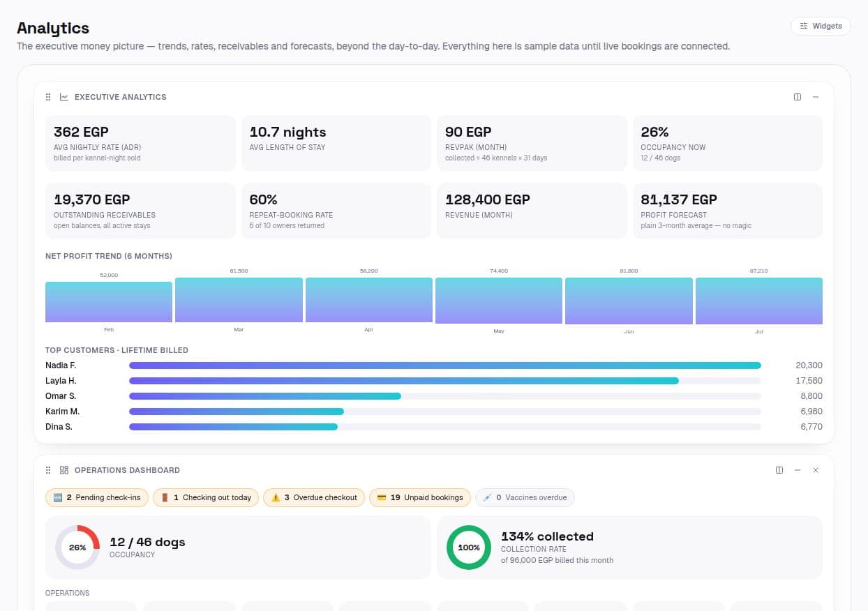This screenshot has width=868, height=611.
Task: Open the Outstanding Receivables card
Action: [x=140, y=211]
